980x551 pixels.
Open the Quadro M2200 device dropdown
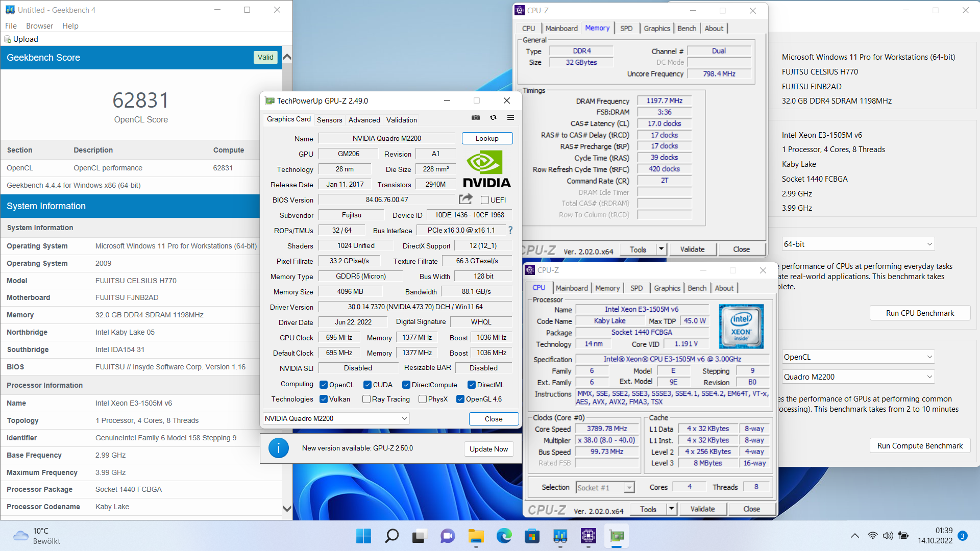[x=859, y=377]
